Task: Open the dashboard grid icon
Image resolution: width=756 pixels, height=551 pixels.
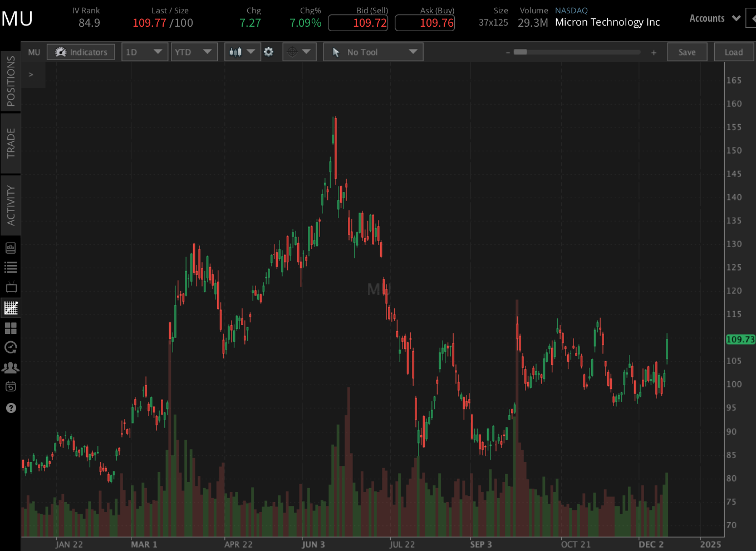Action: [11, 328]
